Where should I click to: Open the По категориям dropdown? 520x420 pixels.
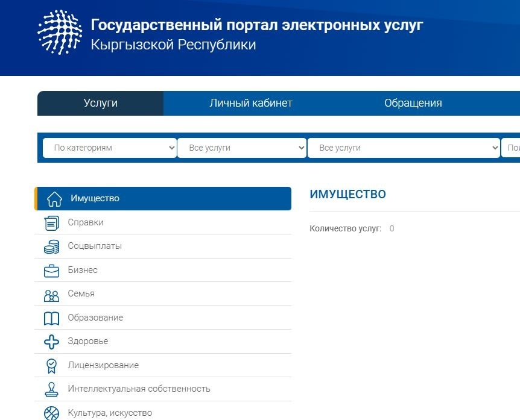[x=109, y=148]
